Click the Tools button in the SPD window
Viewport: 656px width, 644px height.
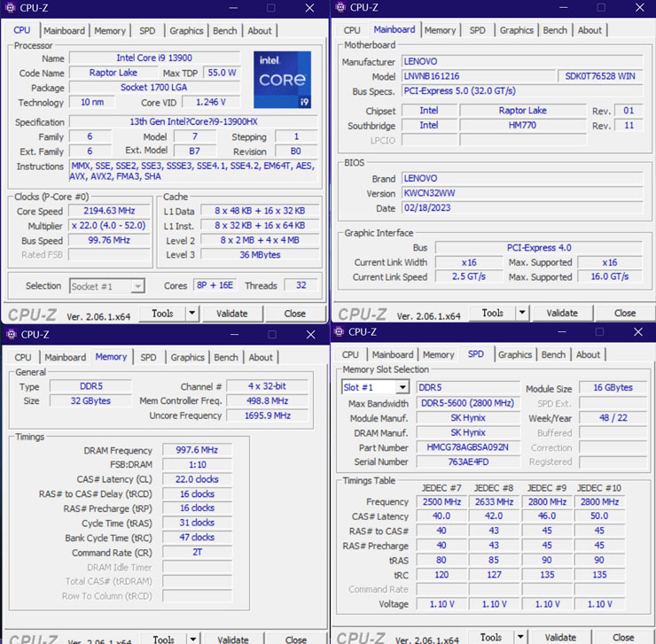491,637
